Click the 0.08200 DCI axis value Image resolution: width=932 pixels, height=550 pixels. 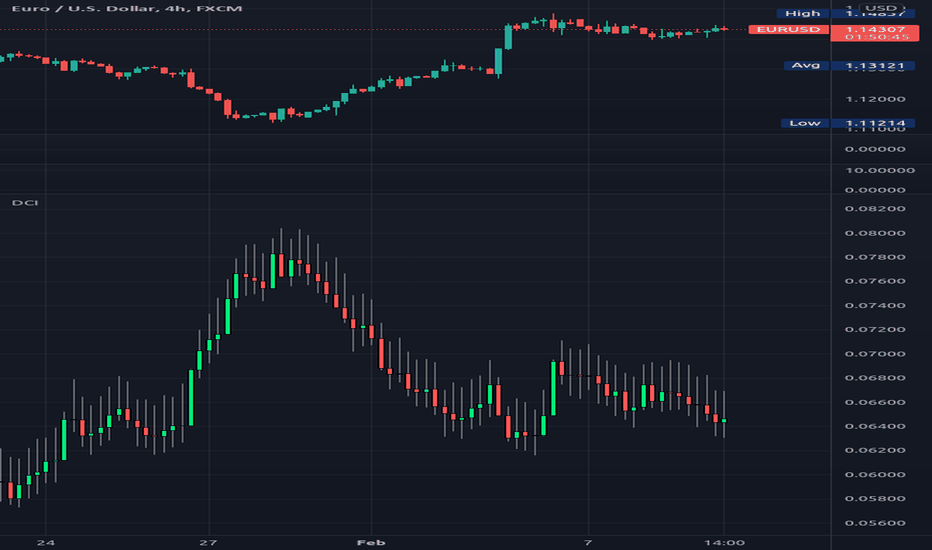click(875, 209)
